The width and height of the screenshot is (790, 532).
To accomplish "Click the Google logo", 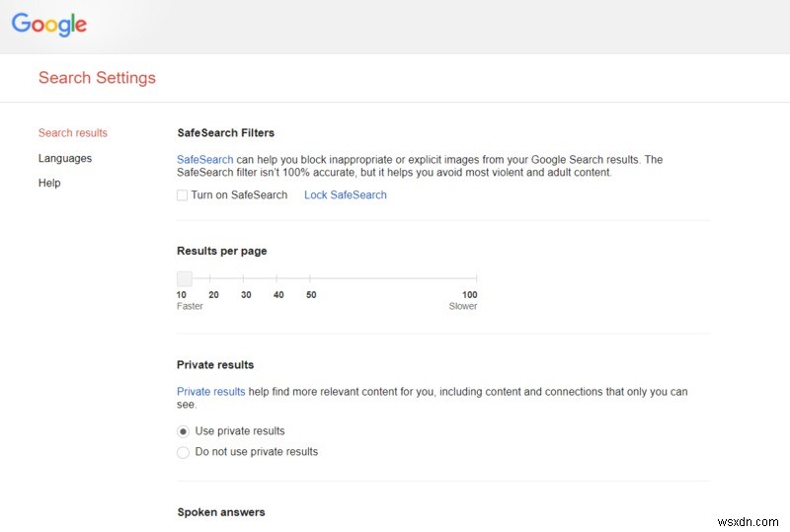I will click(48, 25).
